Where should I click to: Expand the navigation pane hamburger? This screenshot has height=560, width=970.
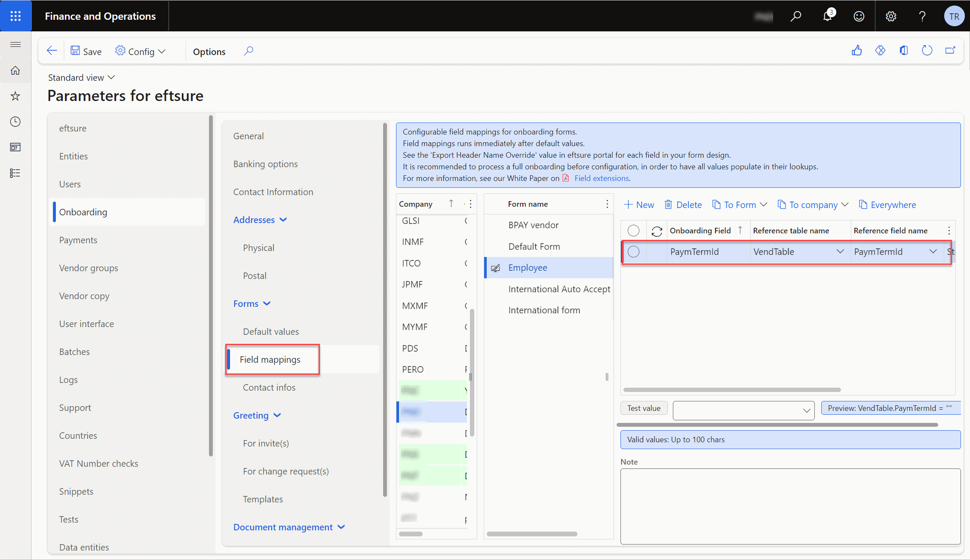tap(15, 45)
